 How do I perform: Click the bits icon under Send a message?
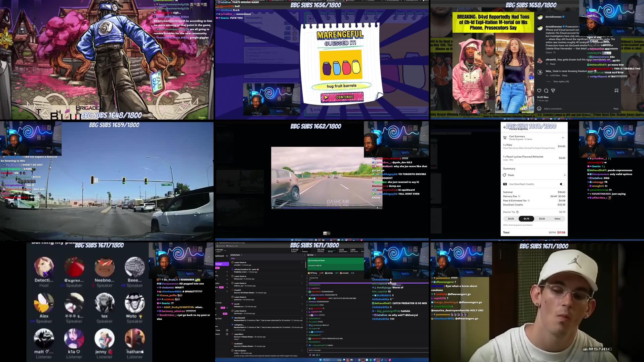(310, 355)
